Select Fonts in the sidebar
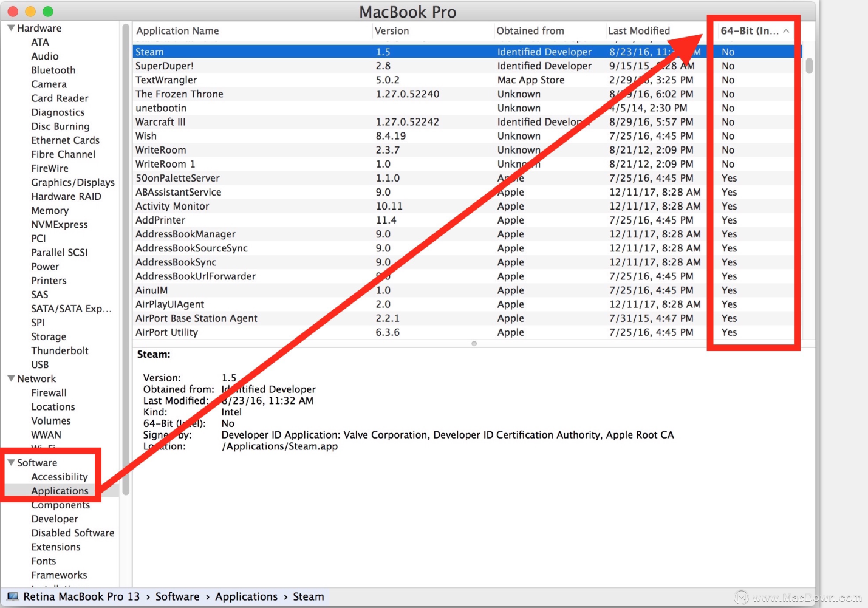The width and height of the screenshot is (868, 608). point(44,561)
